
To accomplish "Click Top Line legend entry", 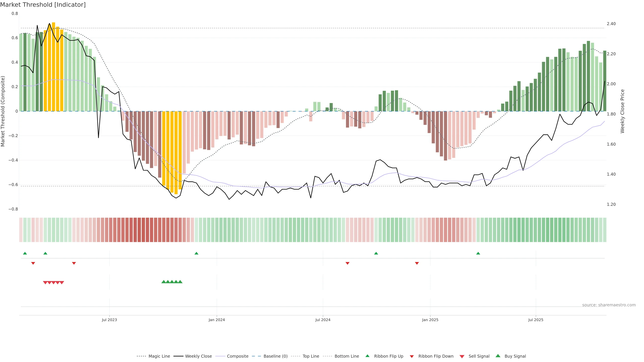I will tap(311, 356).
